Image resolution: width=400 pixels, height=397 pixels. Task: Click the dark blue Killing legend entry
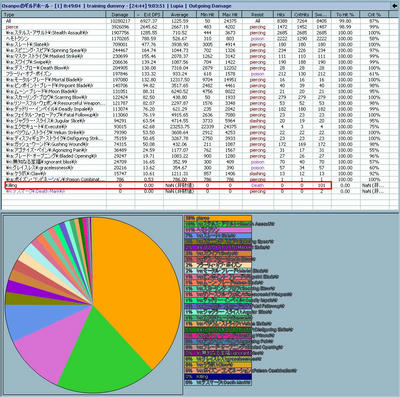[218, 377]
